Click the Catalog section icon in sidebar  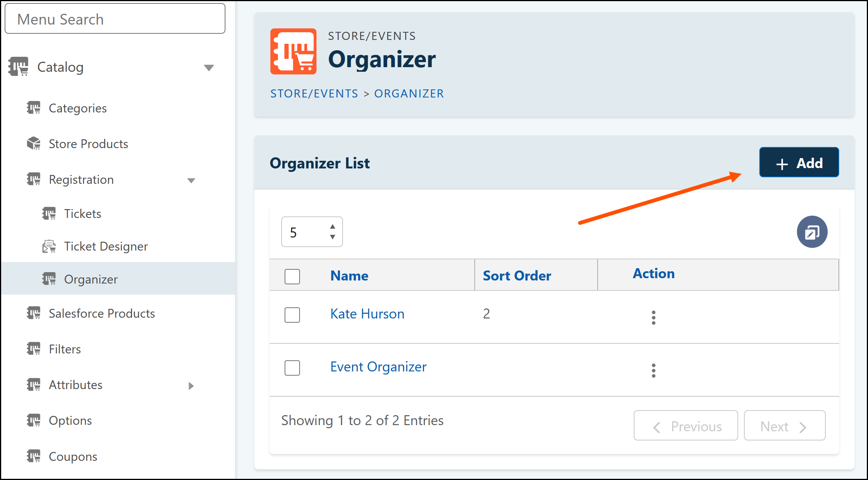(x=18, y=67)
